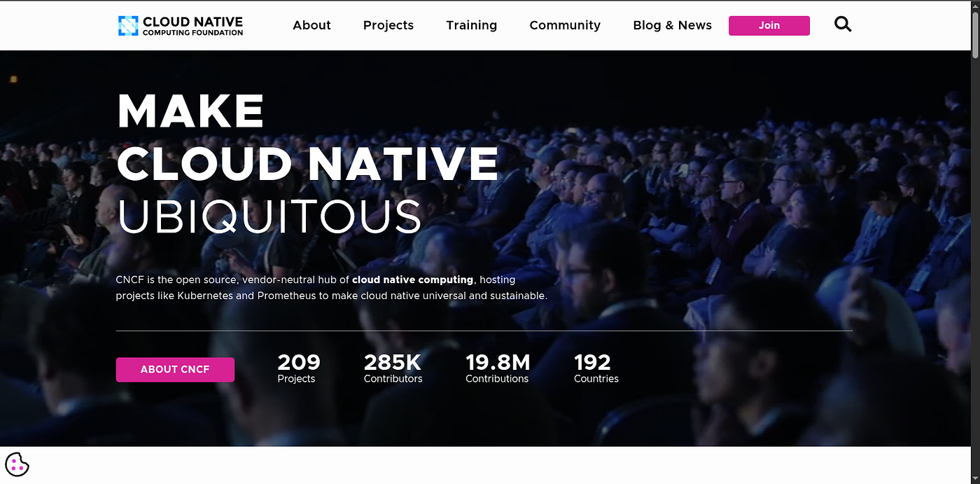Image resolution: width=980 pixels, height=484 pixels.
Task: Click the 'MAKE' headline word
Action: 190,111
